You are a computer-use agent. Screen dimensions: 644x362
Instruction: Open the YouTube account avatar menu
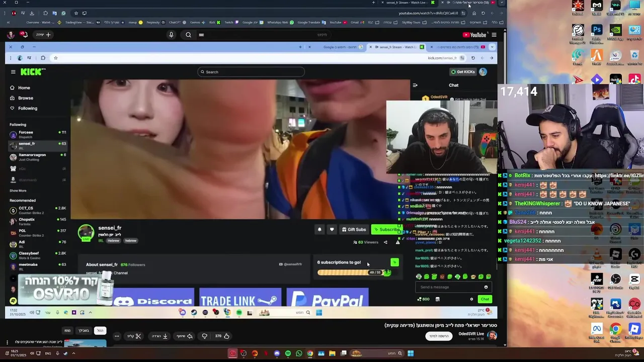(11, 35)
